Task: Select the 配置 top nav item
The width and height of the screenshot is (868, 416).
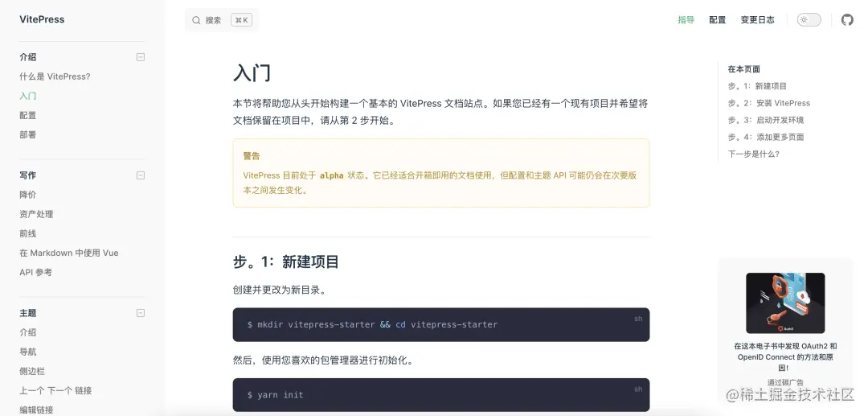Action: point(718,20)
